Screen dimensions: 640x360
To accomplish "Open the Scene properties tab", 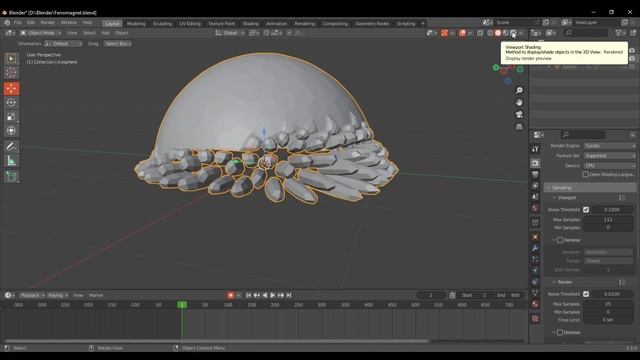I will tap(536, 197).
